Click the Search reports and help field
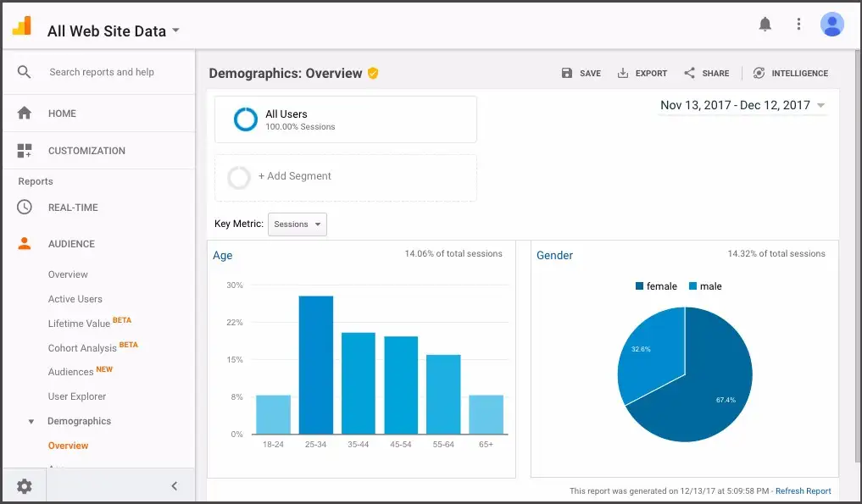This screenshot has width=862, height=504. point(102,72)
